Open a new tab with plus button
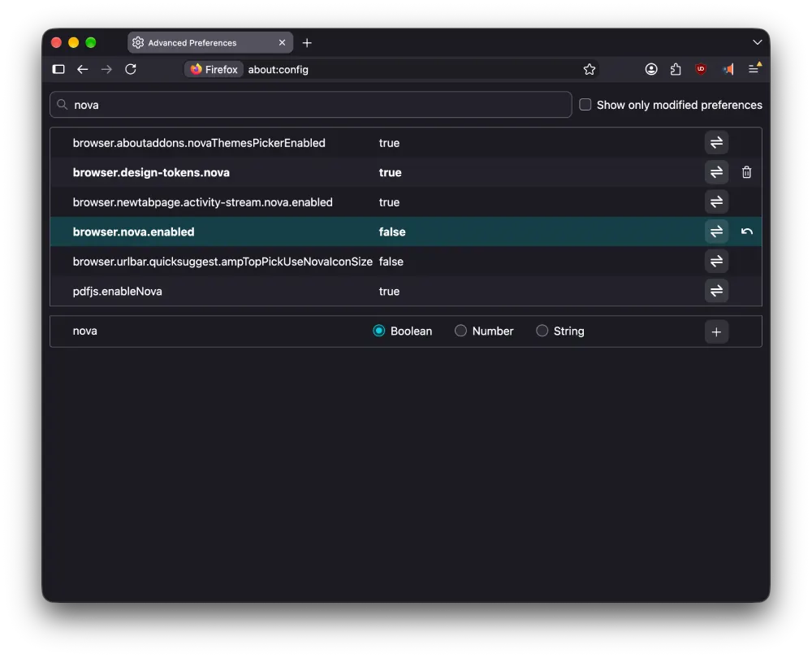812x658 pixels. [x=307, y=43]
